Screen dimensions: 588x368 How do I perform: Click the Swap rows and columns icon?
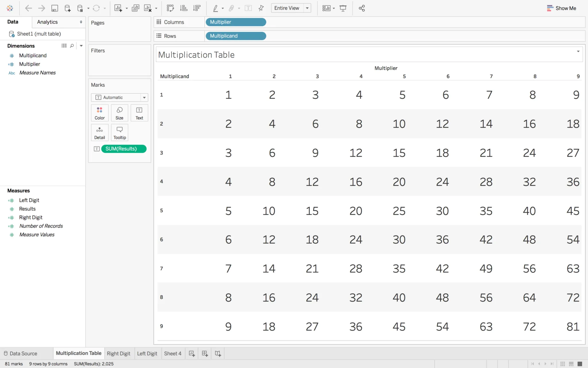[170, 8]
